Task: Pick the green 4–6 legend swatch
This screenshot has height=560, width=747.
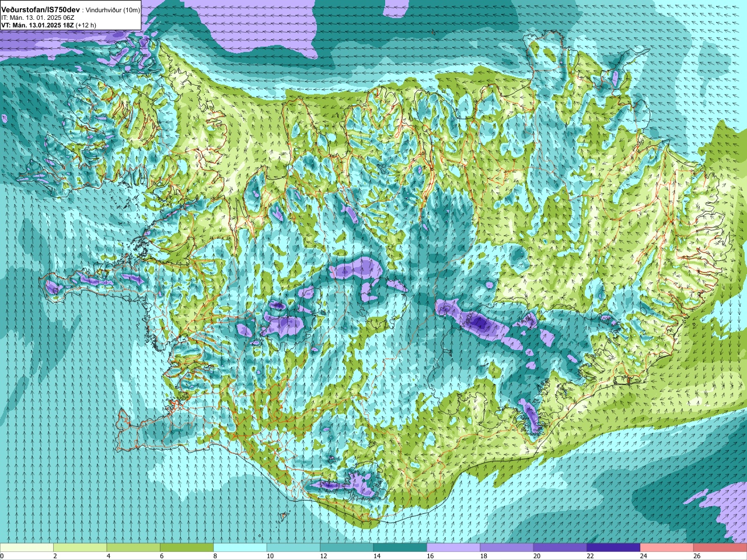Action: (134, 548)
